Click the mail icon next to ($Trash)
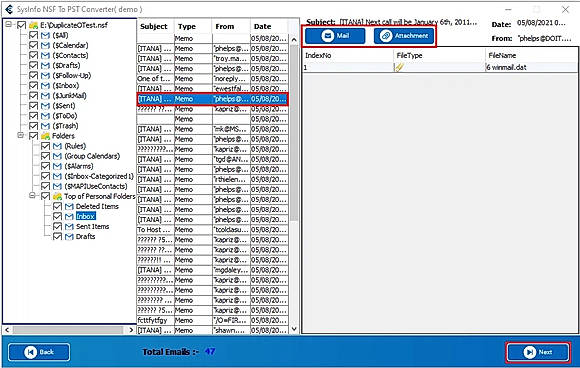Viewport: 580px width, 368px height. pyautogui.click(x=45, y=126)
